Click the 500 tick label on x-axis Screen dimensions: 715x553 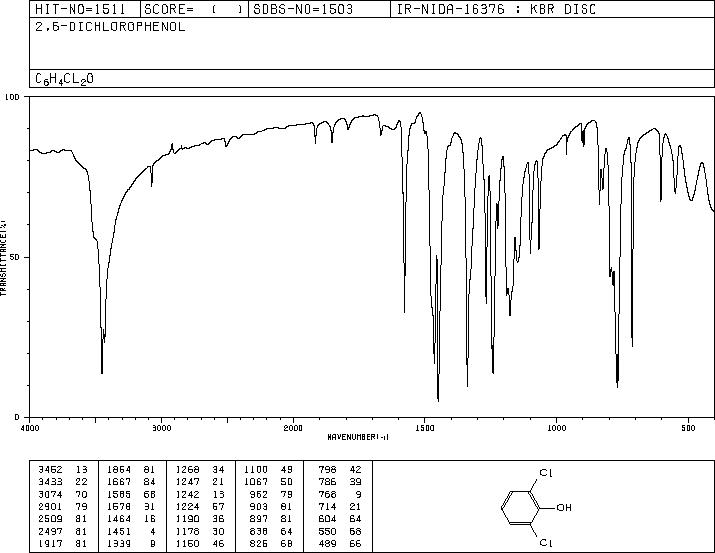click(x=688, y=428)
